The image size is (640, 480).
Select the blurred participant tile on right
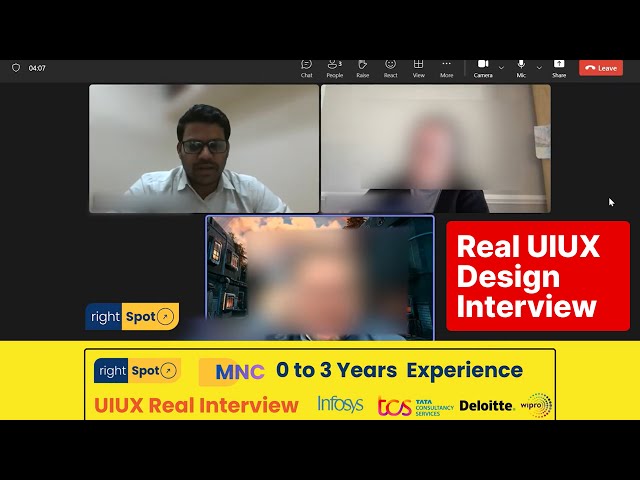436,149
